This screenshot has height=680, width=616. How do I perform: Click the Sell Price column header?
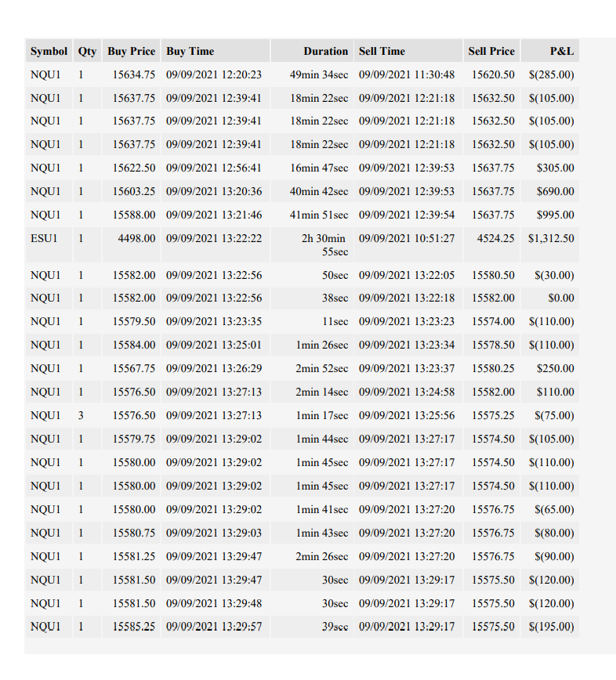point(491,51)
